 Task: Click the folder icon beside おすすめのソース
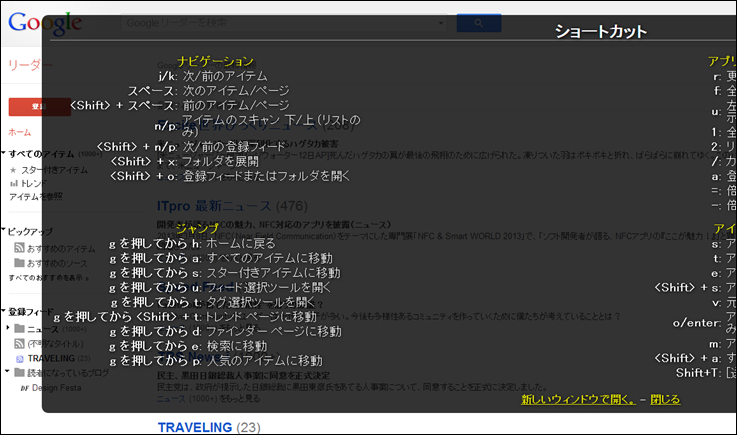(x=19, y=262)
